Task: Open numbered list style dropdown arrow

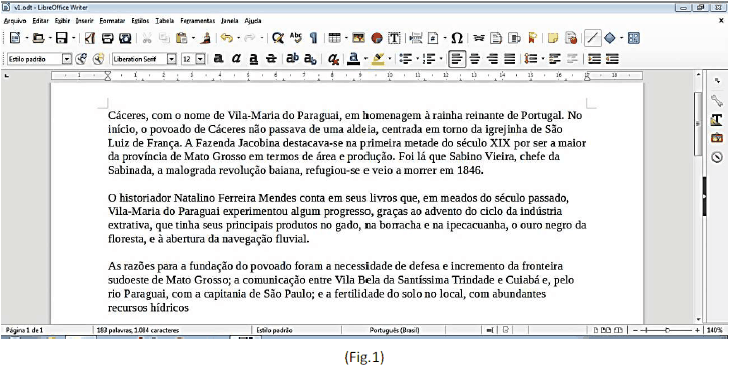Action: [441, 59]
